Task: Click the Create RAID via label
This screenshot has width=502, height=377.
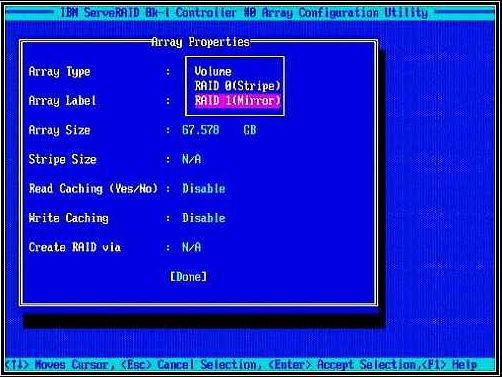Action: [x=75, y=247]
